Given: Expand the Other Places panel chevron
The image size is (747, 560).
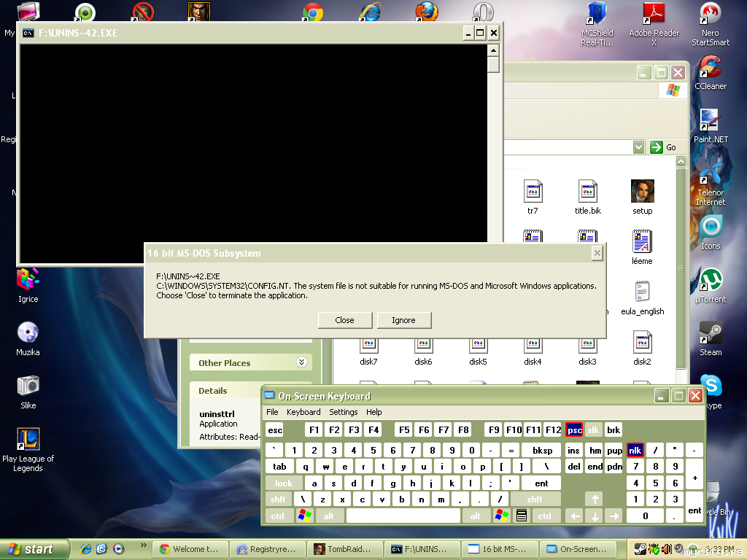Looking at the screenshot, I should tap(301, 362).
